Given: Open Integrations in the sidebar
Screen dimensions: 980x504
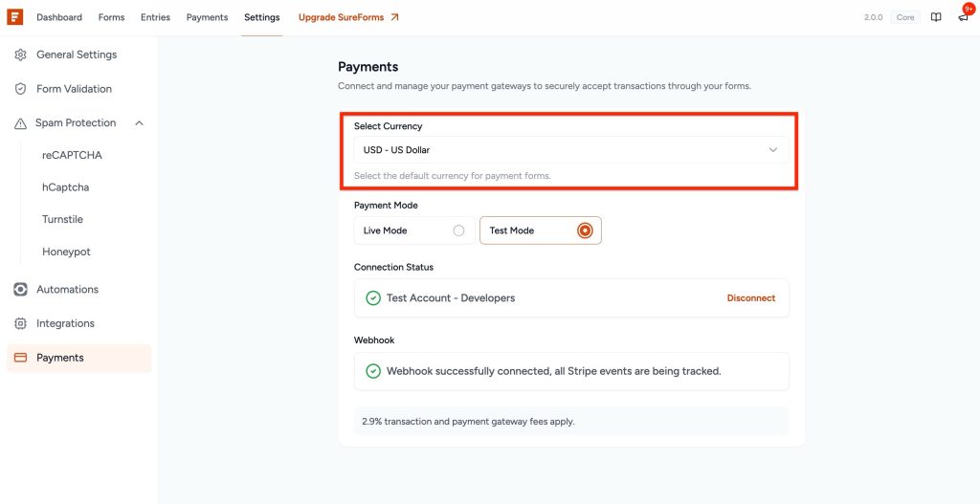Looking at the screenshot, I should point(65,323).
